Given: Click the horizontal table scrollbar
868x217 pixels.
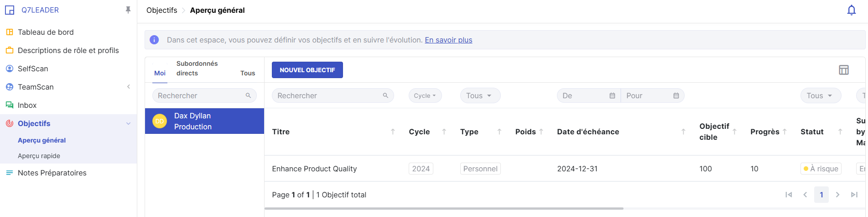Looking at the screenshot, I should point(443,208).
